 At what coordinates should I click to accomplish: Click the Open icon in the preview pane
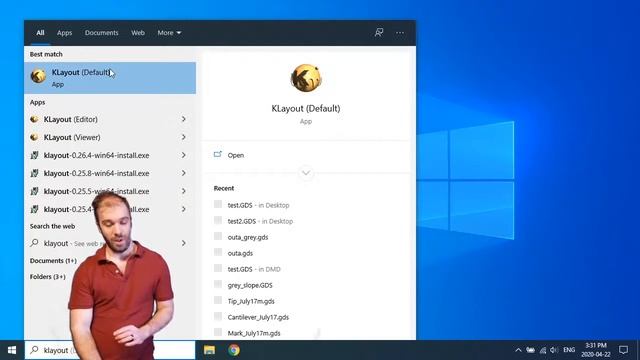pyautogui.click(x=218, y=155)
